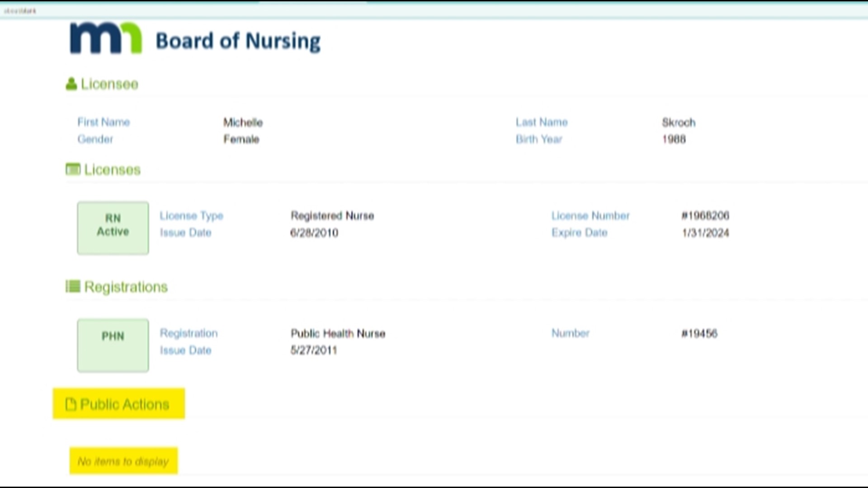This screenshot has height=488, width=868.
Task: Select the RN Active license badge
Action: 113,228
